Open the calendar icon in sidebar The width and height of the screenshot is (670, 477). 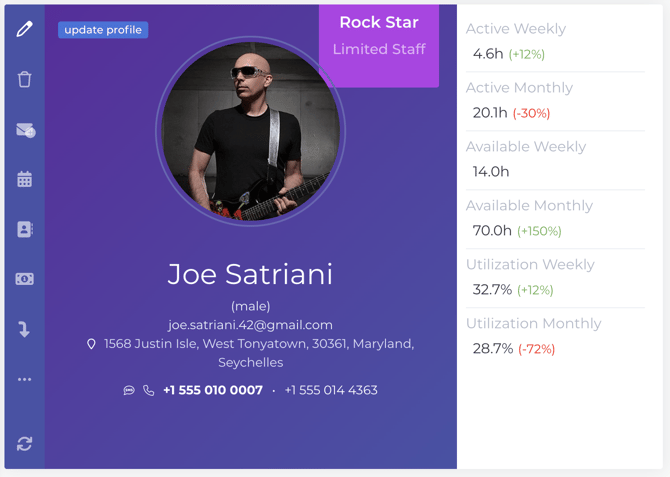(x=24, y=179)
